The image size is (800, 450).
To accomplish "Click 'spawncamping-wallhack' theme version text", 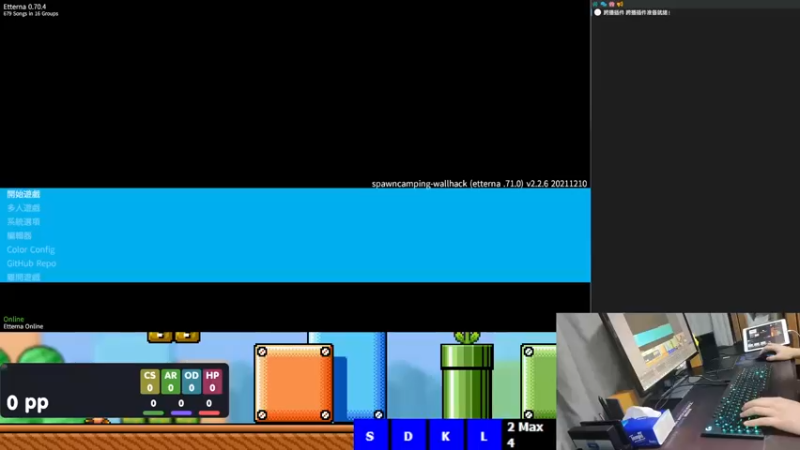I will click(x=479, y=184).
